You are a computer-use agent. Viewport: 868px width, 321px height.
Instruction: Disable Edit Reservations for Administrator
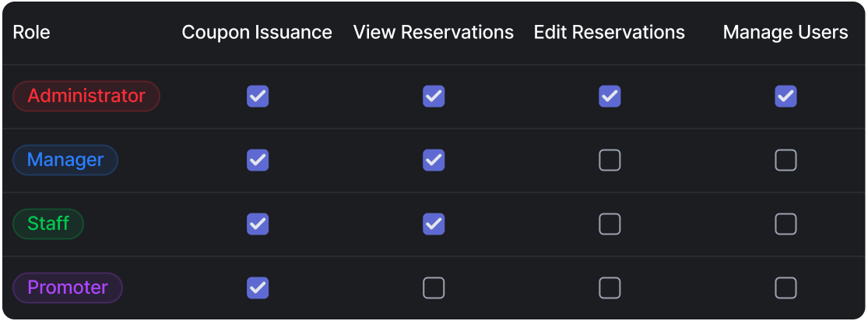coord(610,97)
